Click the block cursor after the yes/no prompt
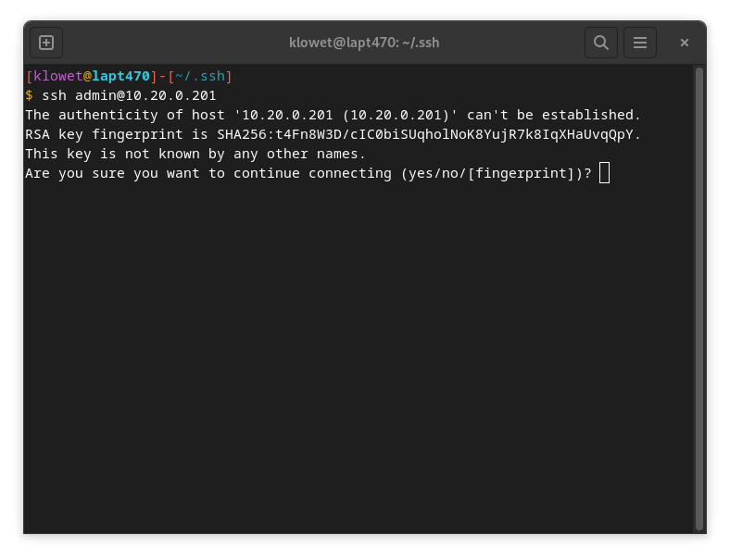 (604, 173)
